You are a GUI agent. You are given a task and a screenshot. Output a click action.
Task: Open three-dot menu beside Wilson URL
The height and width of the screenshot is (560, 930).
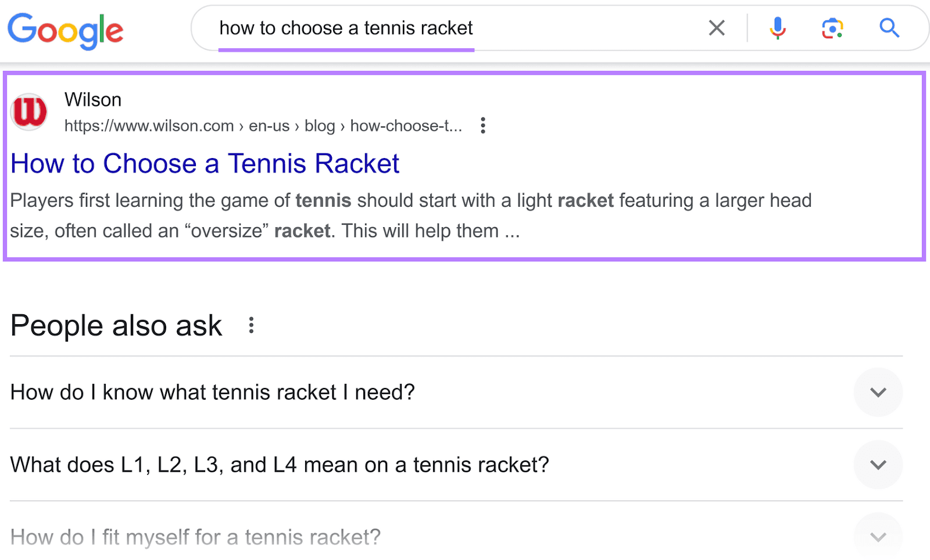tap(482, 125)
